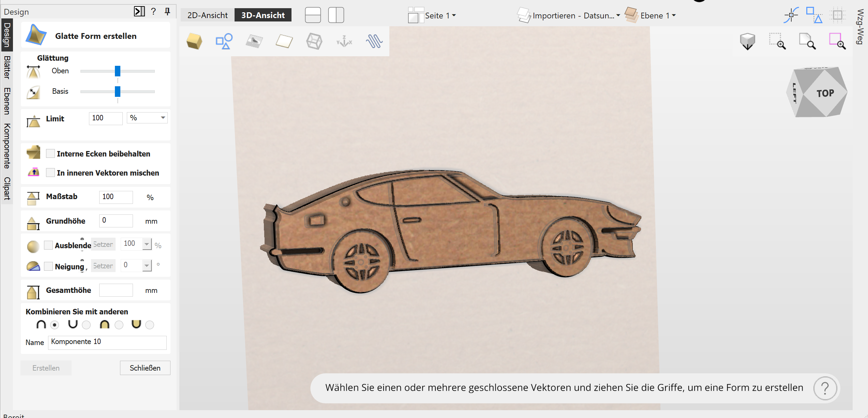Click the TOP face of the view cube
Viewport: 868px width, 418px height.
pyautogui.click(x=825, y=93)
